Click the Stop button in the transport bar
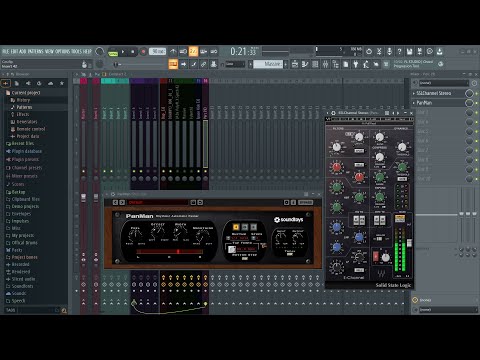 [133, 52]
